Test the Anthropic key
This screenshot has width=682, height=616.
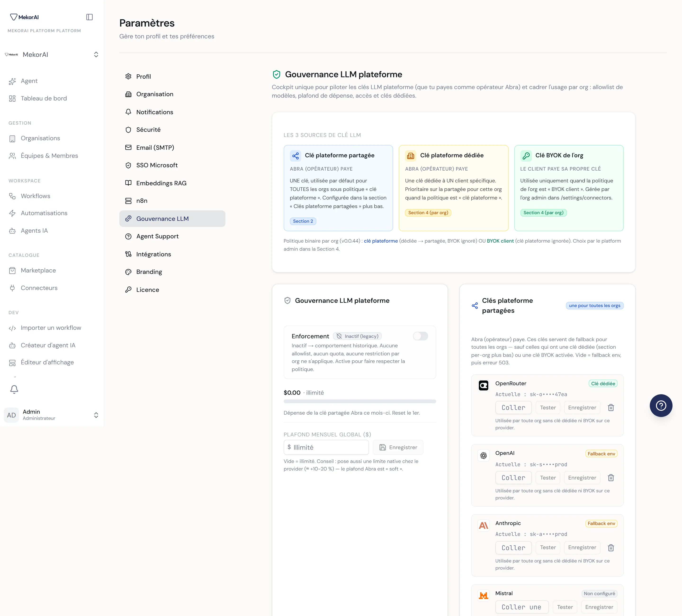point(548,548)
